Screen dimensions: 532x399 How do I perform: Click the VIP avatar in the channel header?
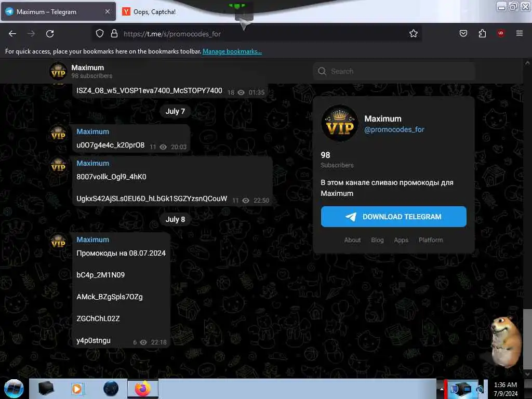[x=58, y=71]
